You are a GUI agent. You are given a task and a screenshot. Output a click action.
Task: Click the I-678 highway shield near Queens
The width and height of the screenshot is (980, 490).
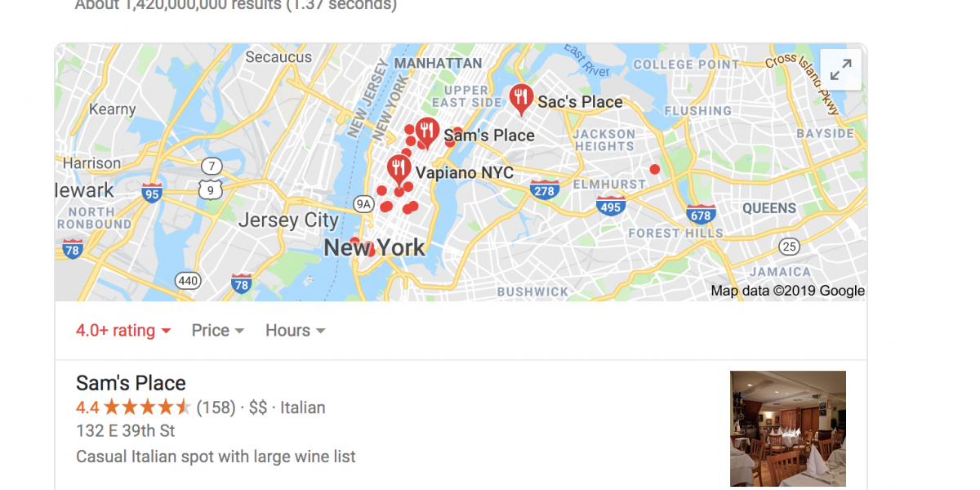click(x=701, y=214)
